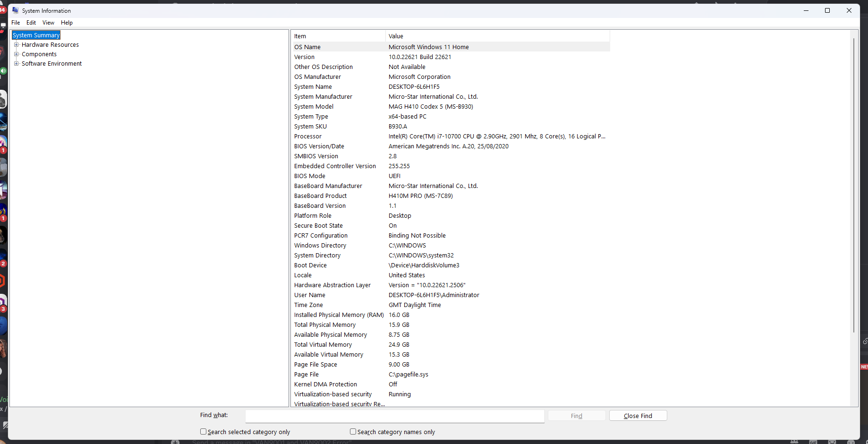This screenshot has height=444, width=868.
Task: Select System Summary in the tree
Action: 36,35
